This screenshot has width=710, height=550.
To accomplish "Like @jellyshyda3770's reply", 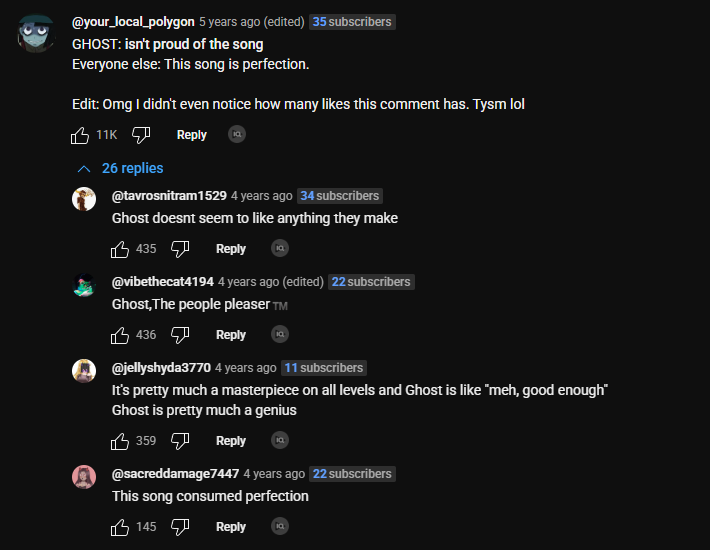I will [x=120, y=440].
